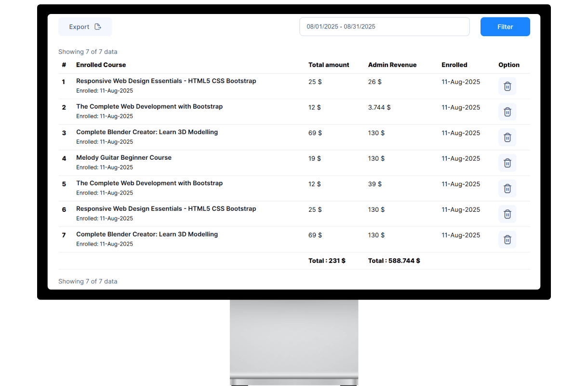Click the export file icon
Image resolution: width=588 pixels, height=386 pixels.
pyautogui.click(x=98, y=27)
